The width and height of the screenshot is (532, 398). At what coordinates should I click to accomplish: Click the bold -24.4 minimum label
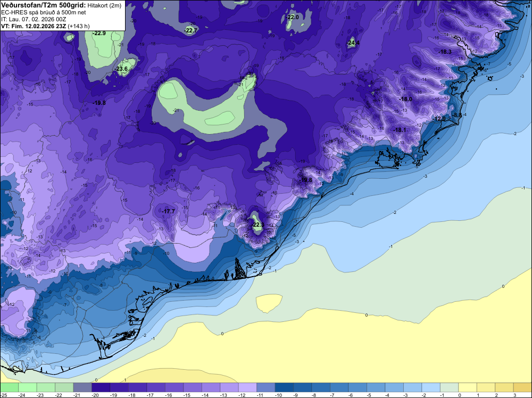pos(353,43)
